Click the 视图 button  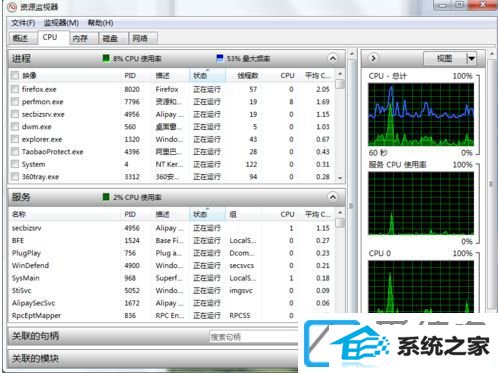[445, 59]
